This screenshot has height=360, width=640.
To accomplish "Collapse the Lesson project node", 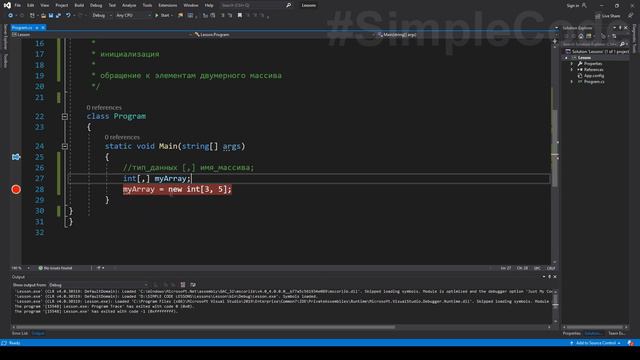I will [566, 58].
